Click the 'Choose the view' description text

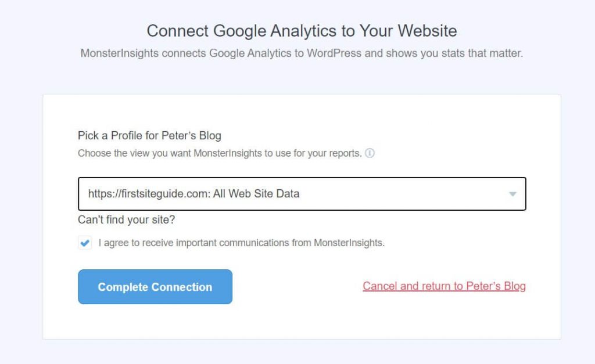(x=220, y=154)
